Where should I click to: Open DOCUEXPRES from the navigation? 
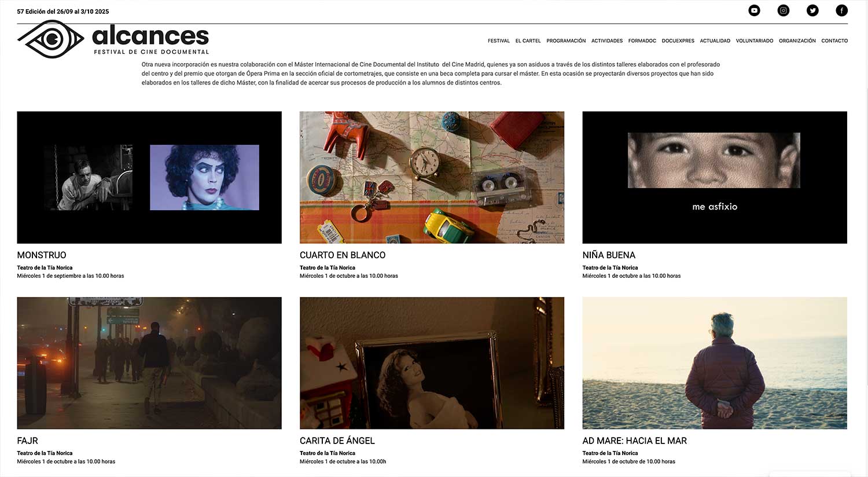(x=678, y=41)
